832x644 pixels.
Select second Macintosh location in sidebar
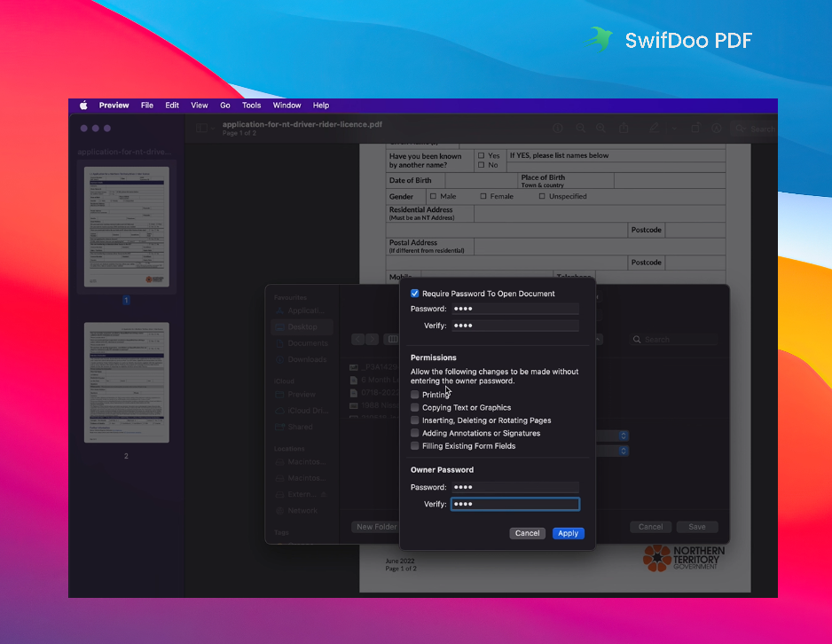[x=302, y=478]
